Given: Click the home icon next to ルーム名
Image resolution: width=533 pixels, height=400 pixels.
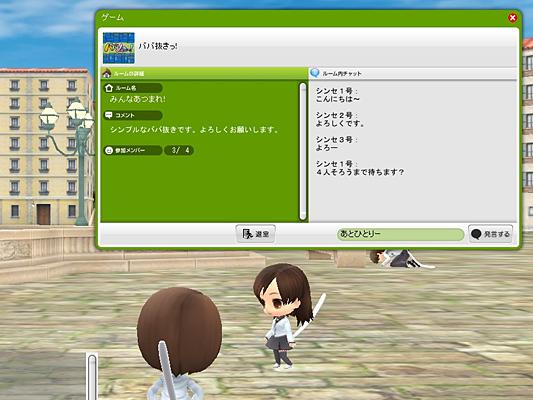Looking at the screenshot, I should 109,88.
